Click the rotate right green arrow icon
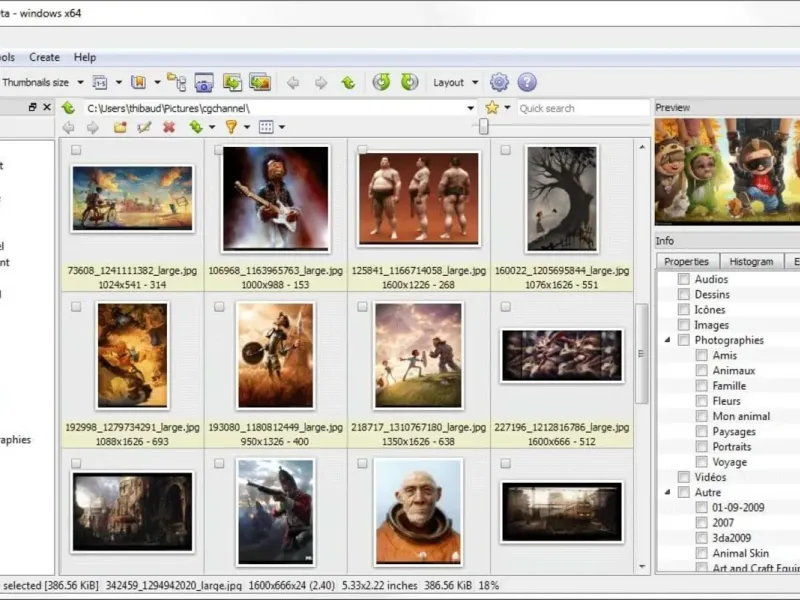This screenshot has height=600, width=800. (409, 82)
